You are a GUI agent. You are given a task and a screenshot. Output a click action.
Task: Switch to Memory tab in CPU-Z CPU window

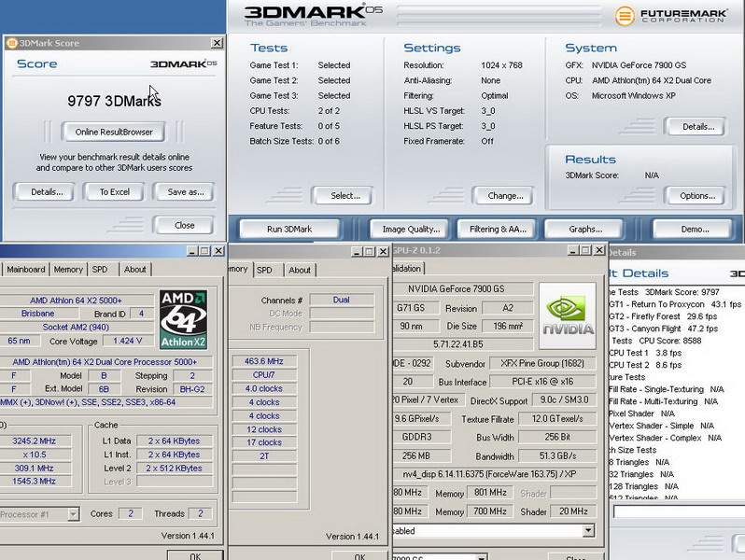[x=68, y=270]
